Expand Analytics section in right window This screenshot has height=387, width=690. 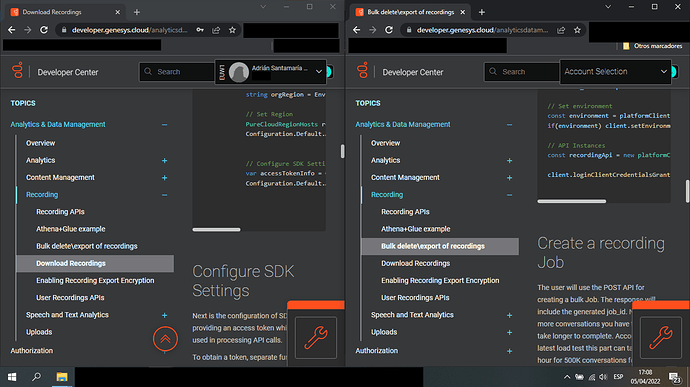point(509,161)
